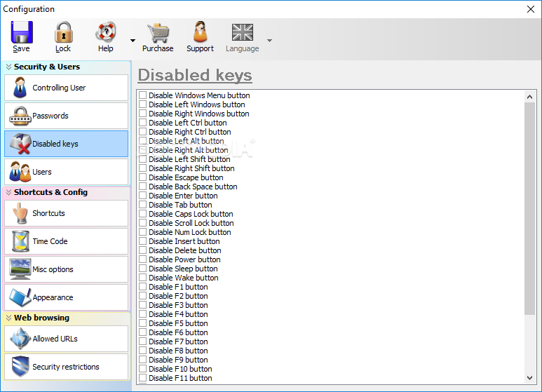Check Disable Left Windows button
The width and height of the screenshot is (542, 392).
143,104
